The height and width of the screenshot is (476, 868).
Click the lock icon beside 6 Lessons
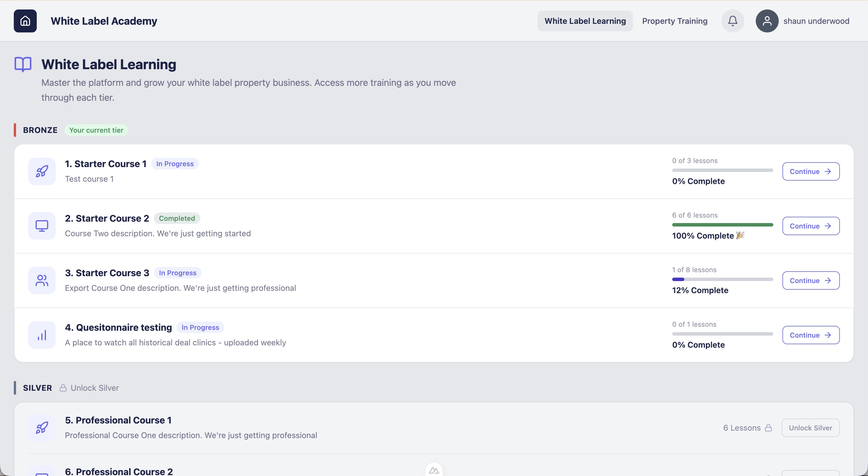pos(768,428)
